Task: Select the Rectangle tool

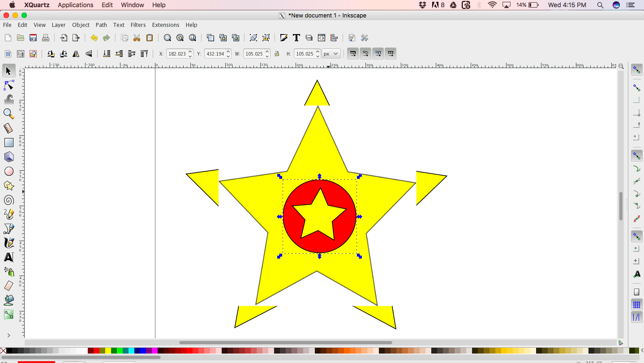Action: click(9, 143)
